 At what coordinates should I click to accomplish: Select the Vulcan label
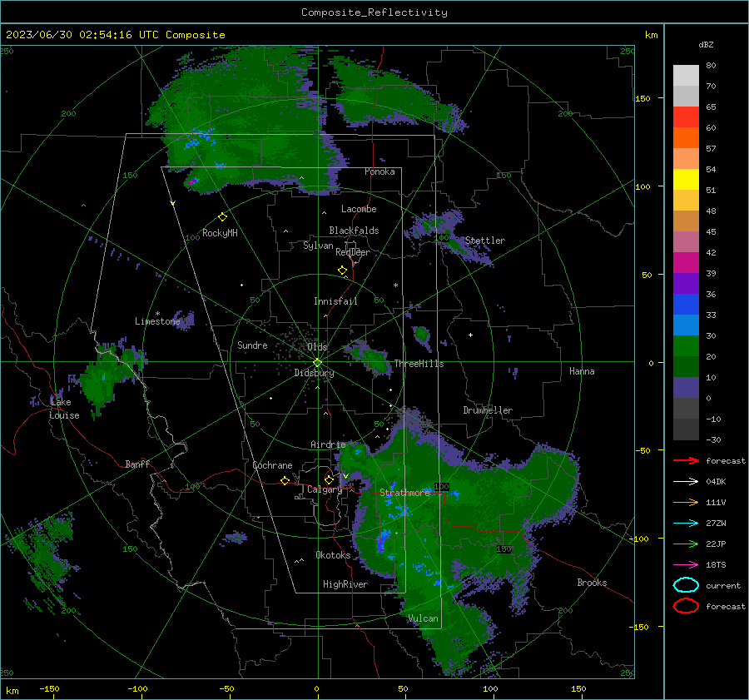[x=423, y=618]
